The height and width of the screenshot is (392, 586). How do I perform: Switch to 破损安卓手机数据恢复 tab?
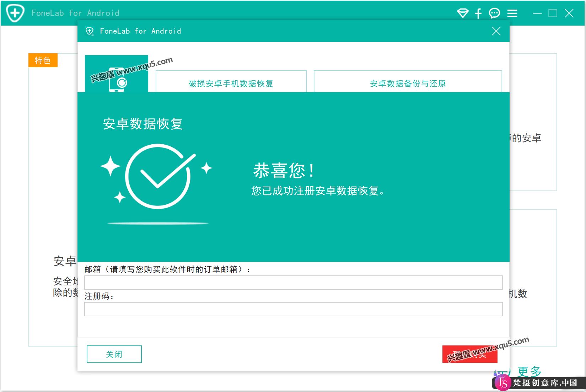(x=231, y=82)
